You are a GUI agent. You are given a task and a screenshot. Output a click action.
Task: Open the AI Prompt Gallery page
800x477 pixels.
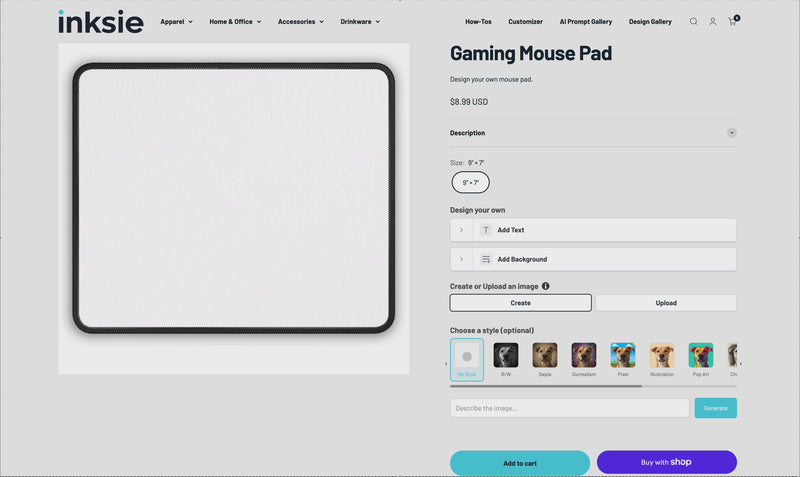(586, 21)
